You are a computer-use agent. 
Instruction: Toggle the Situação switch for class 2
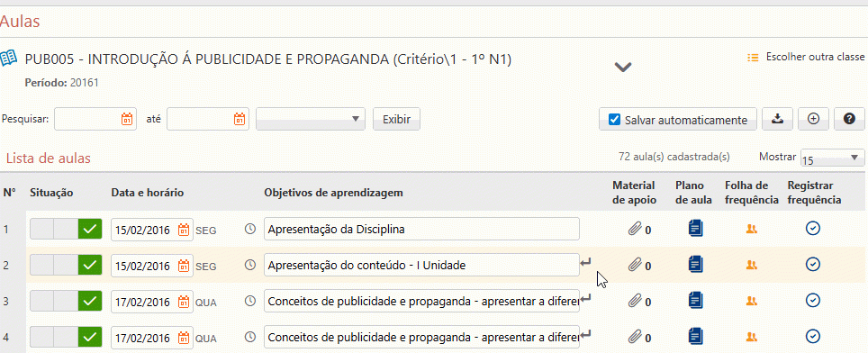tap(66, 265)
